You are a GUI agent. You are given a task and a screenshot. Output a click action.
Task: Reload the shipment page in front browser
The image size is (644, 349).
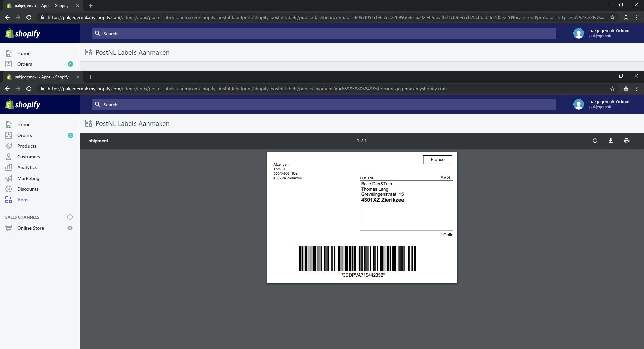pos(29,89)
